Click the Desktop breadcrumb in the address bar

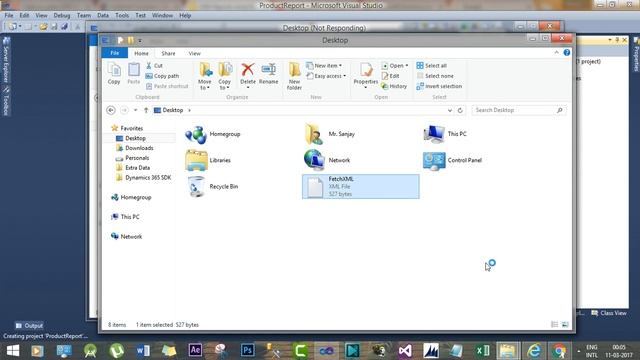tap(173, 110)
